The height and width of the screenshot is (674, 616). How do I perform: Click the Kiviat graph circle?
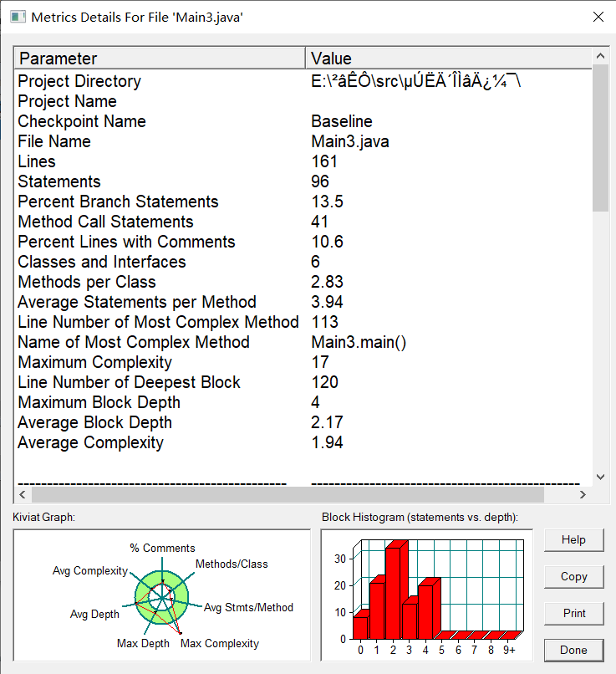click(161, 598)
